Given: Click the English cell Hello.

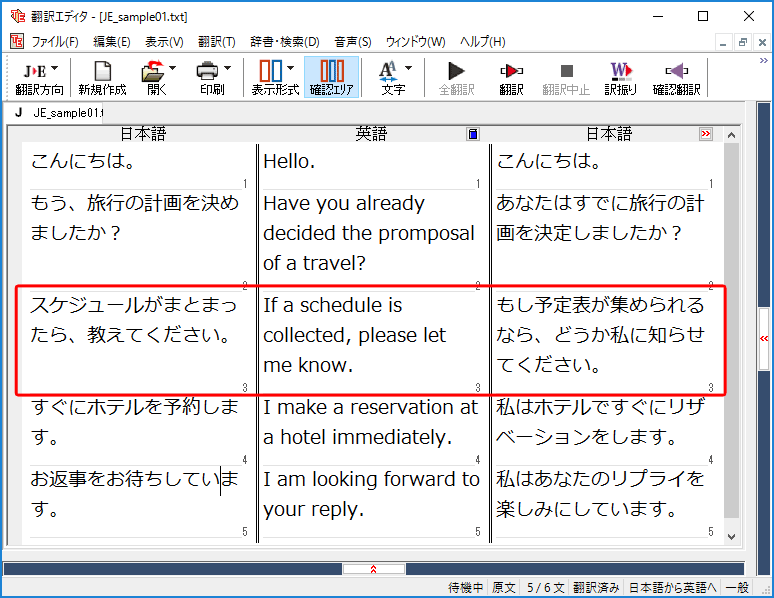Looking at the screenshot, I should click(x=289, y=161).
